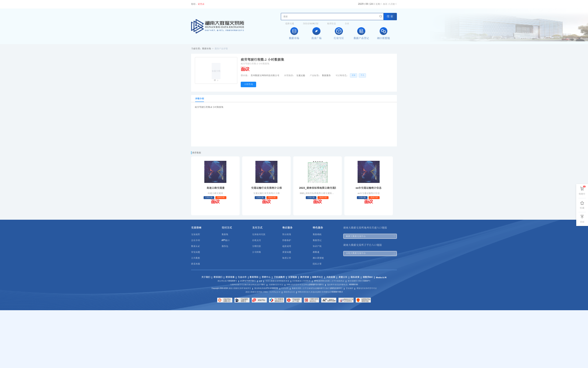Viewport: 588px width, 368px height.
Task: Open the xx市交通运输统计信息 card image
Action: pos(369,172)
